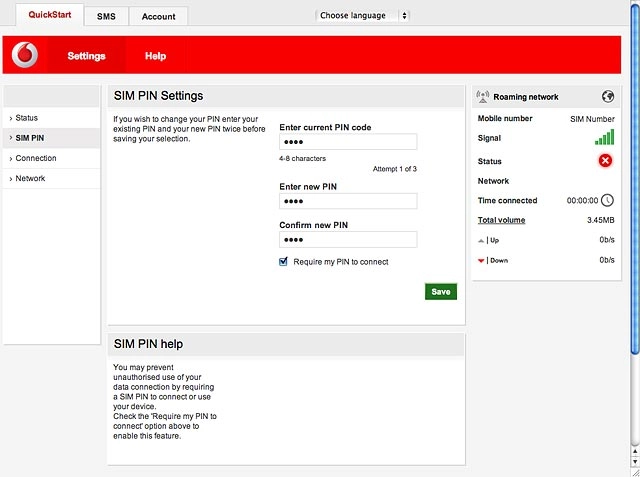Select Network in the sidebar
The width and height of the screenshot is (640, 477).
[51, 178]
